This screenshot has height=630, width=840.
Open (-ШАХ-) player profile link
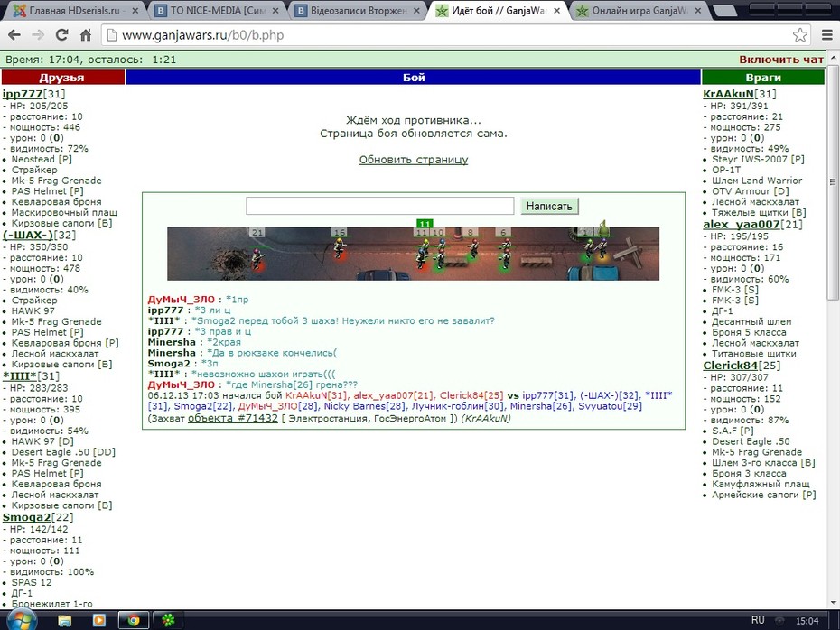pos(28,235)
